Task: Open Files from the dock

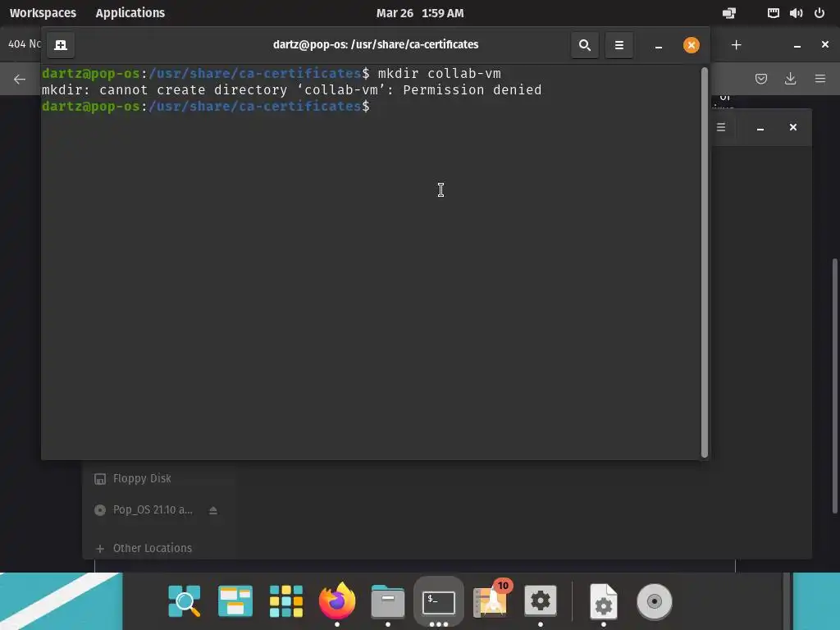Action: (388, 601)
